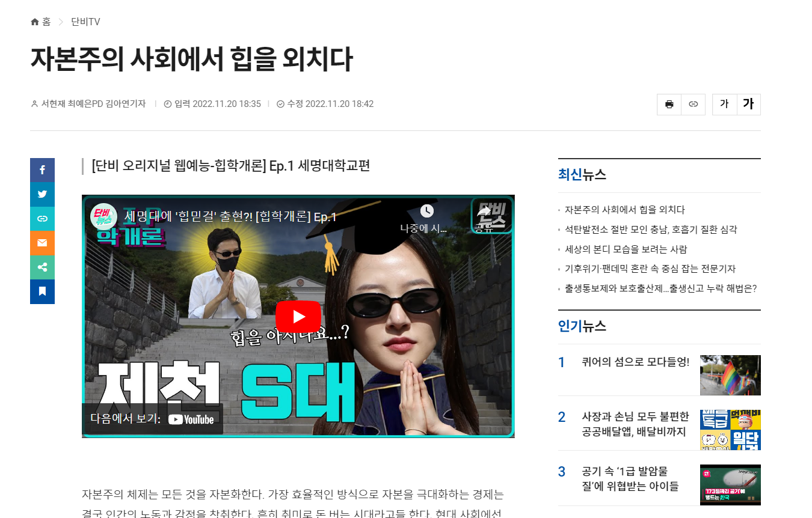Play the embedded YouTube video
812x518 pixels.
click(298, 316)
